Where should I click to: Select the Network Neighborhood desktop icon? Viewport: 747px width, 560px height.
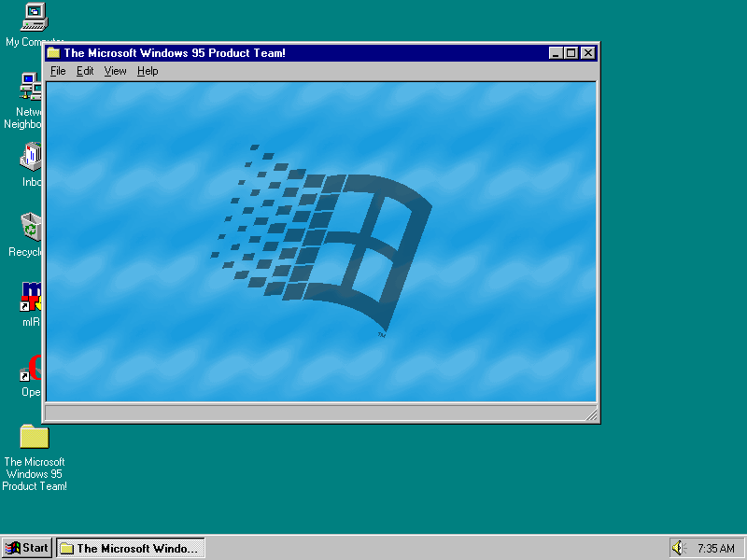point(30,87)
